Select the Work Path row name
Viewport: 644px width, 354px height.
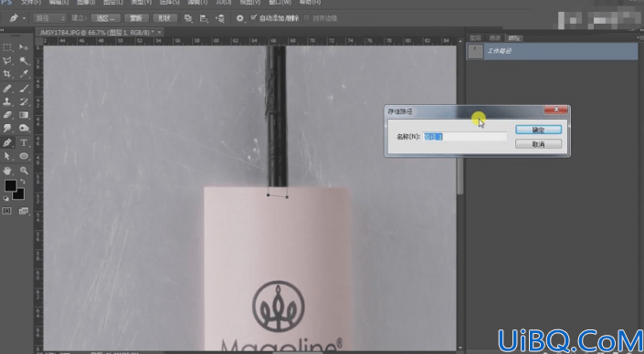tap(499, 51)
